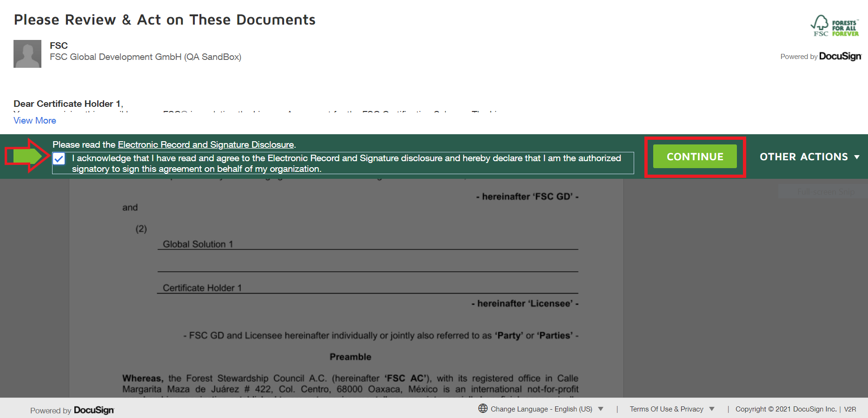Click the FSC Global Development GmbH sender name
Viewport: 868px width, 418px height.
145,57
